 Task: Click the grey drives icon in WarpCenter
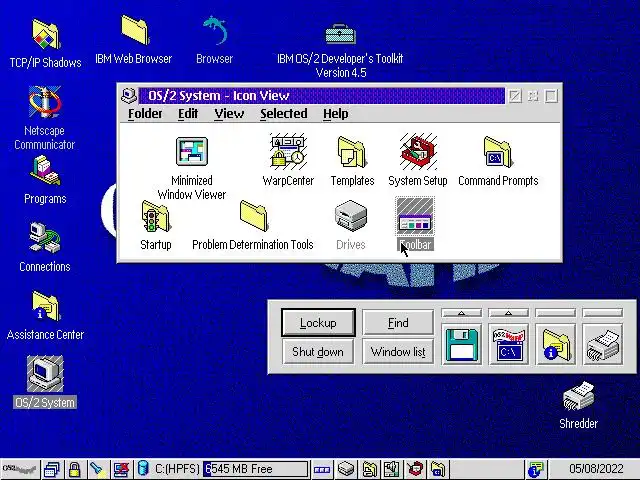(x=346, y=469)
